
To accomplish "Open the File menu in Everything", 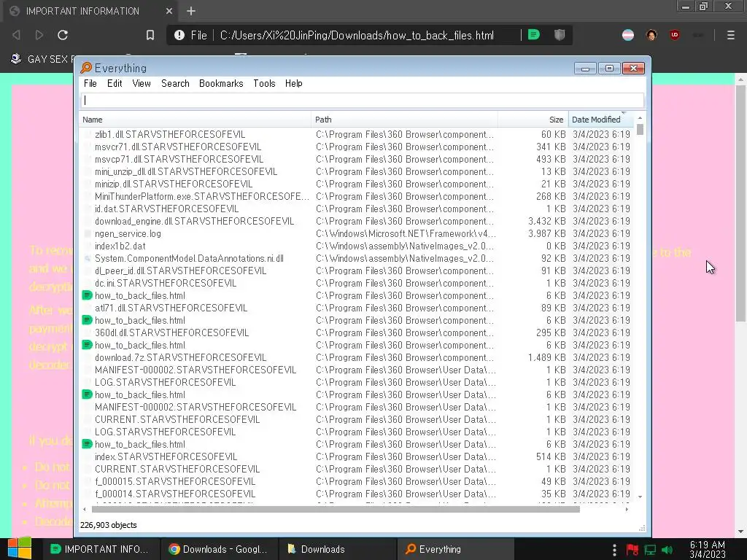I will coord(90,83).
